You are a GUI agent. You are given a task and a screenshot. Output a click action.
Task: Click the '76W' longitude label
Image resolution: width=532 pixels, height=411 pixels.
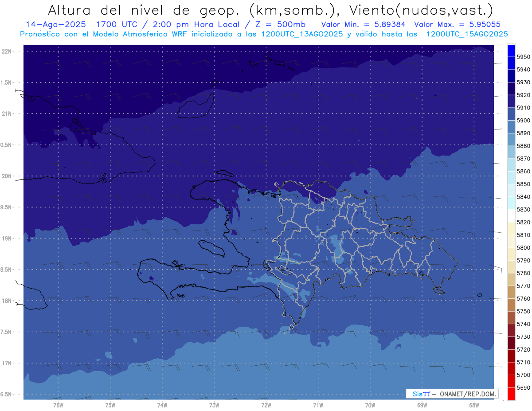point(58,404)
